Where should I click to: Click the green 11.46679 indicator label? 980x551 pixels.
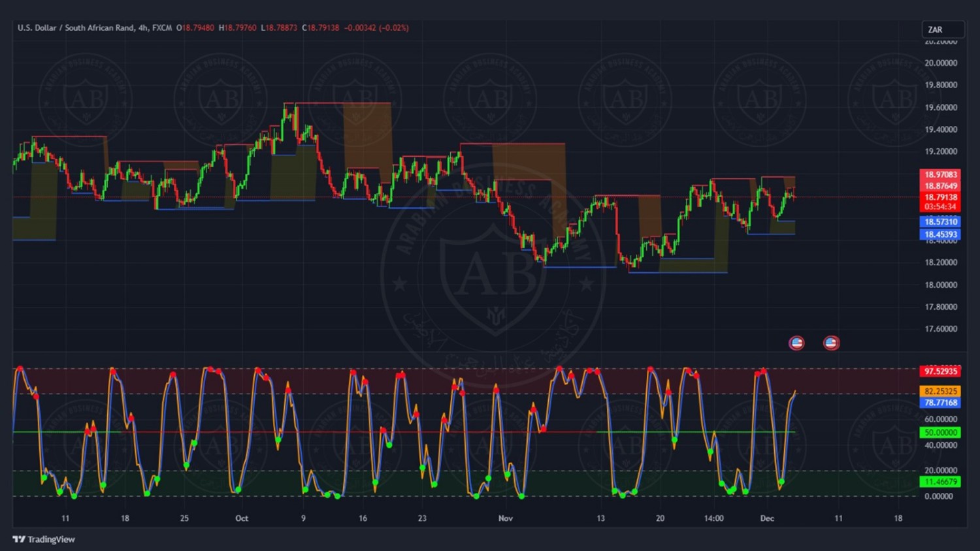coord(940,482)
